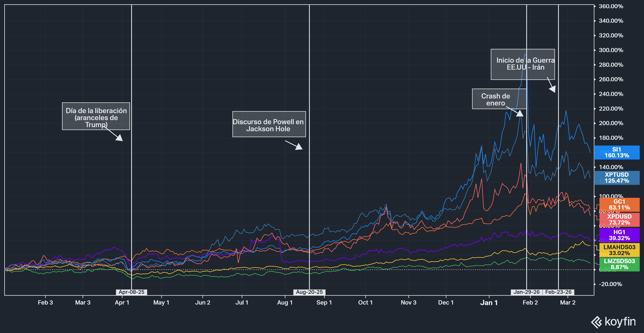Click the SI1 160.13% series label
Screen dimensions: 644x333
click(x=616, y=152)
